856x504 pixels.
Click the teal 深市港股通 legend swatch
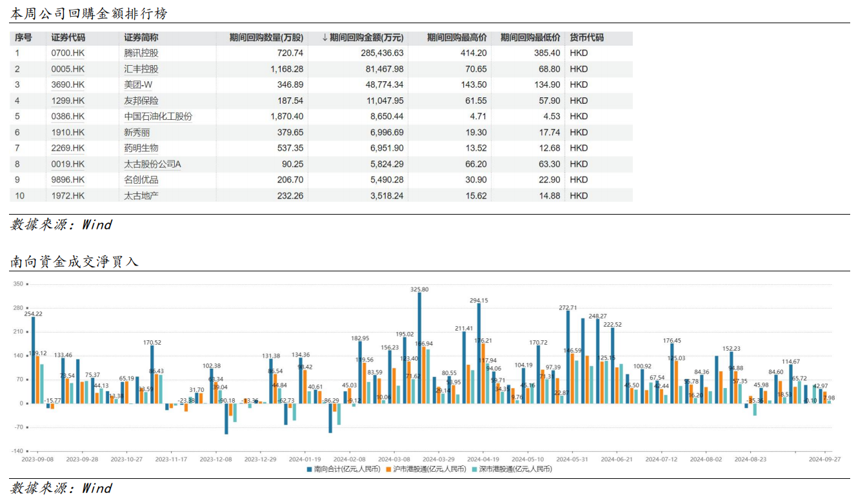pyautogui.click(x=474, y=469)
